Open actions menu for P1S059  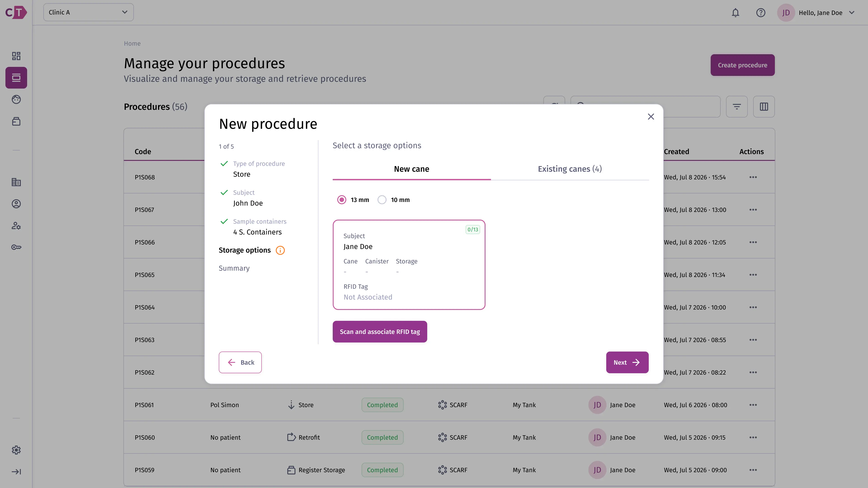[x=753, y=470]
